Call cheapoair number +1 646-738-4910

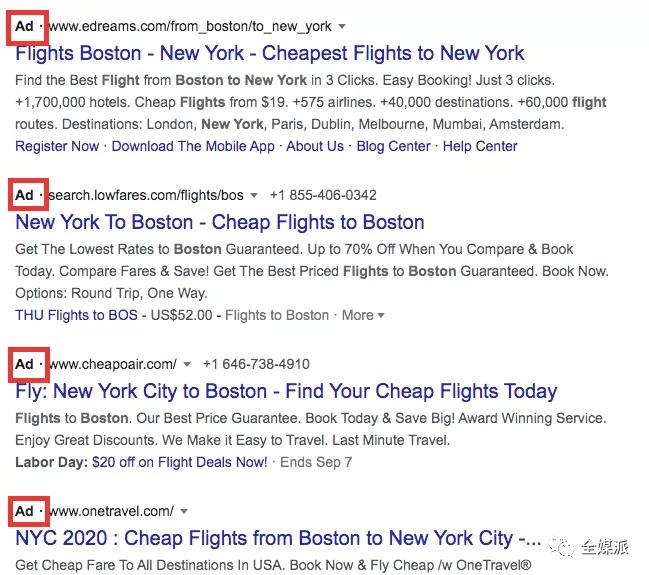tap(256, 364)
